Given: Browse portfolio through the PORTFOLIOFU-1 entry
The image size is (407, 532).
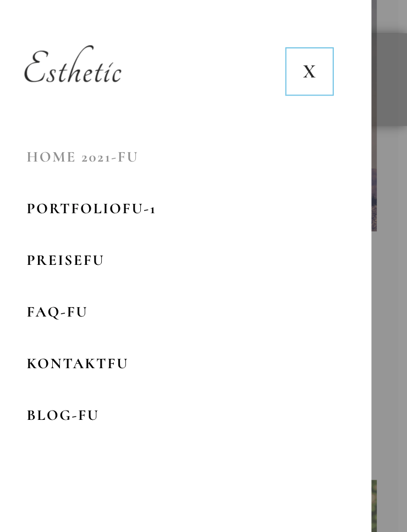Looking at the screenshot, I should pyautogui.click(x=91, y=209).
